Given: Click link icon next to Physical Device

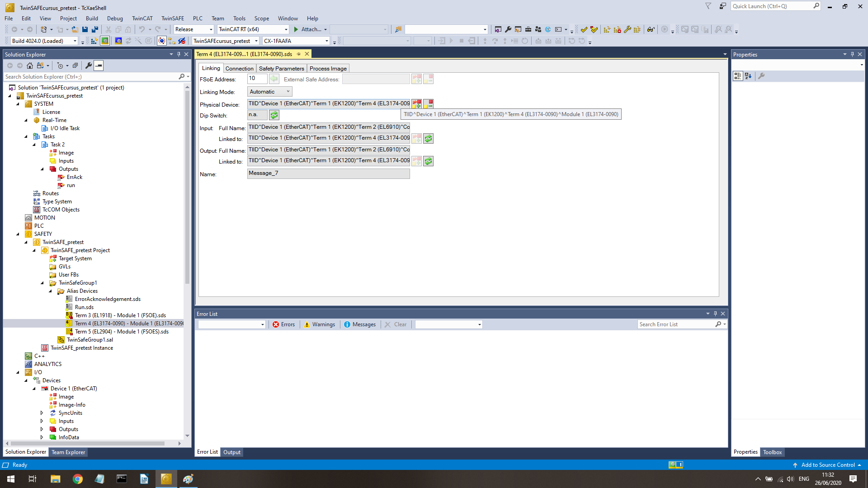Looking at the screenshot, I should 416,104.
